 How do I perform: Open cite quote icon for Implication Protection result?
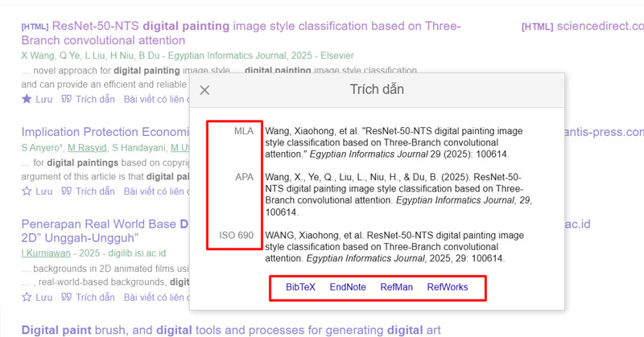click(x=68, y=191)
